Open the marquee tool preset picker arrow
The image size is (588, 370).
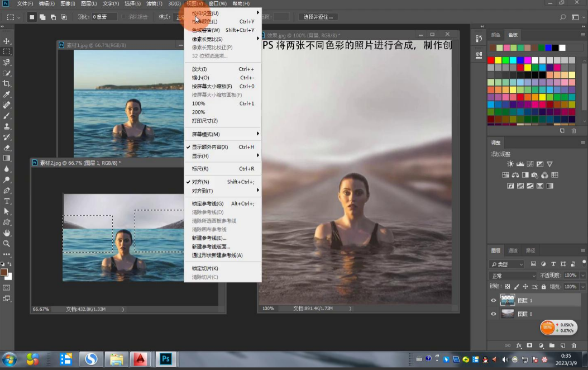[19, 17]
